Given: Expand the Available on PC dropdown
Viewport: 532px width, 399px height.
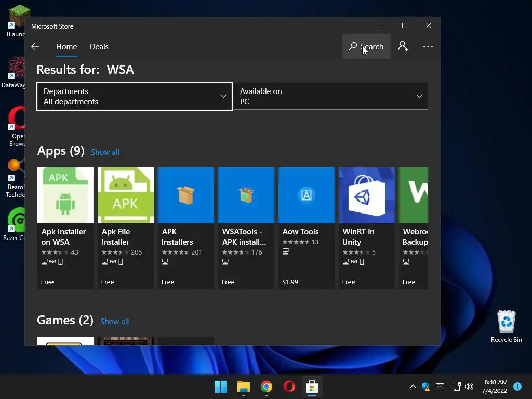Looking at the screenshot, I should coord(331,96).
